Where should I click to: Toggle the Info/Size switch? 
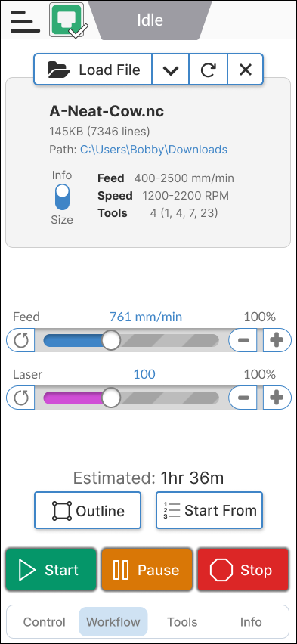tap(63, 197)
